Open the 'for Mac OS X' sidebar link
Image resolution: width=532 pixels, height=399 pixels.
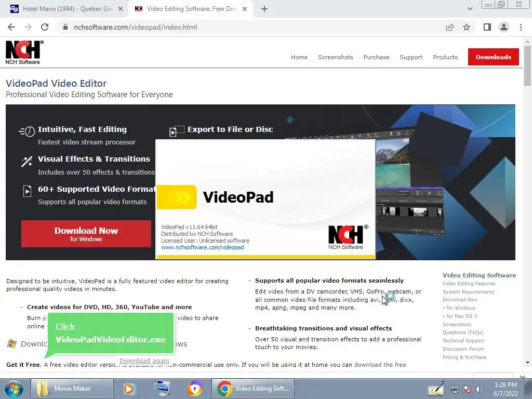(461, 316)
